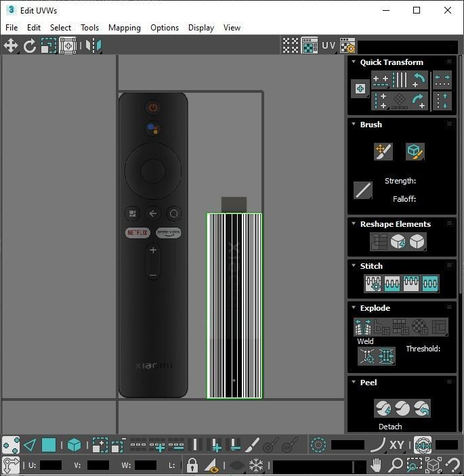Toggle Polygon subobject mode teal square
Image resolution: width=464 pixels, height=476 pixels.
pyautogui.click(x=49, y=446)
